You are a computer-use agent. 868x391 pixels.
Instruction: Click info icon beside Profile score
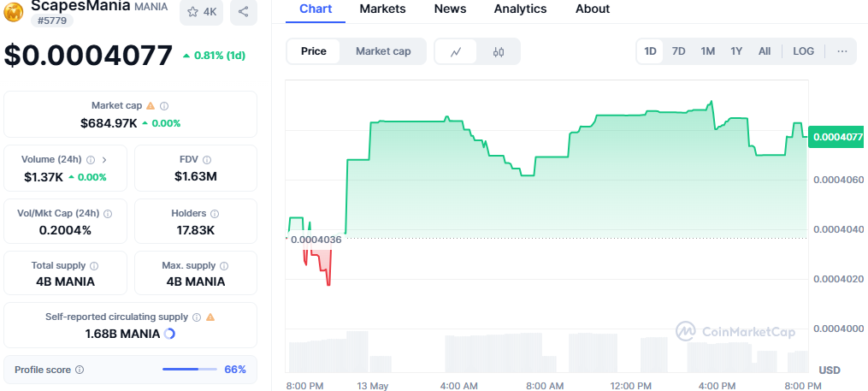coord(80,370)
